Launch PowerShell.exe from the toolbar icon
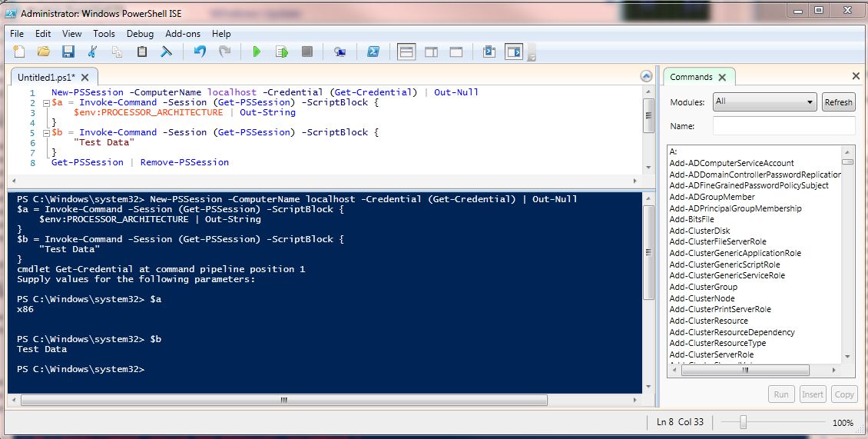Screen dimensions: 868x439 [373, 52]
